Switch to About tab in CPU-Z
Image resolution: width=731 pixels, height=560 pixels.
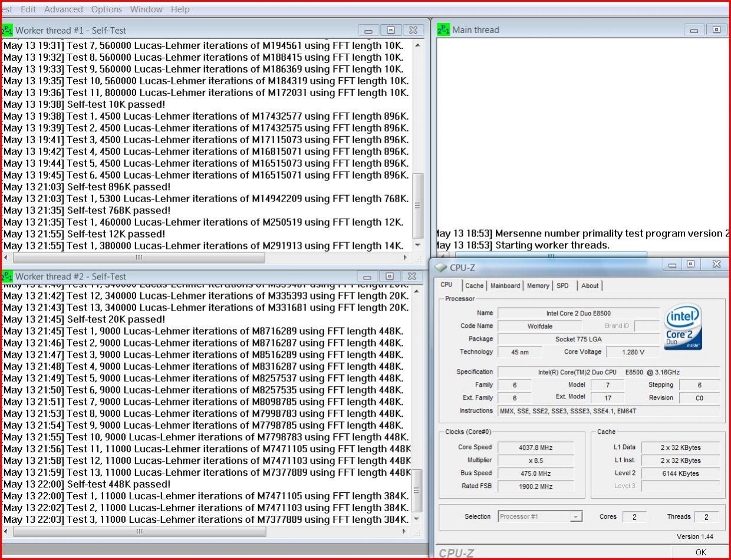[590, 285]
